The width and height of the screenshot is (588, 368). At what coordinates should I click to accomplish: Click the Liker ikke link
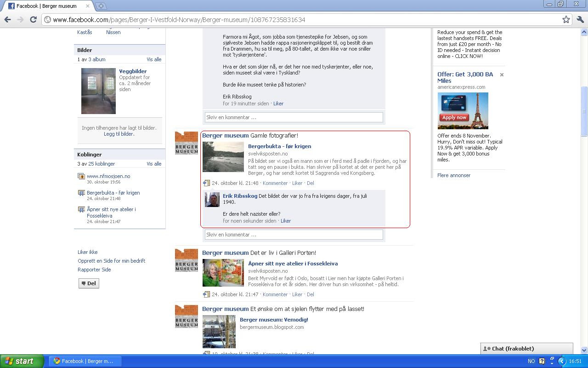(x=87, y=252)
